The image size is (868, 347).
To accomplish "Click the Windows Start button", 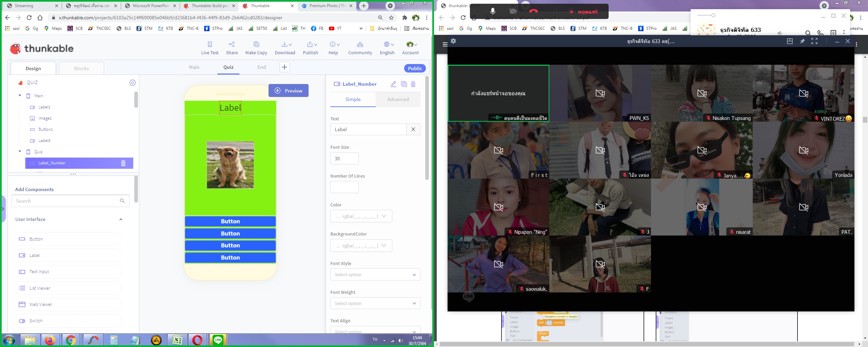I will point(9,340).
